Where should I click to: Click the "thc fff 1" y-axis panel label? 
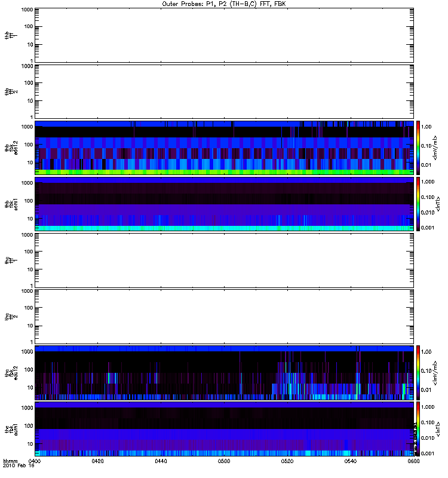tap(11, 261)
